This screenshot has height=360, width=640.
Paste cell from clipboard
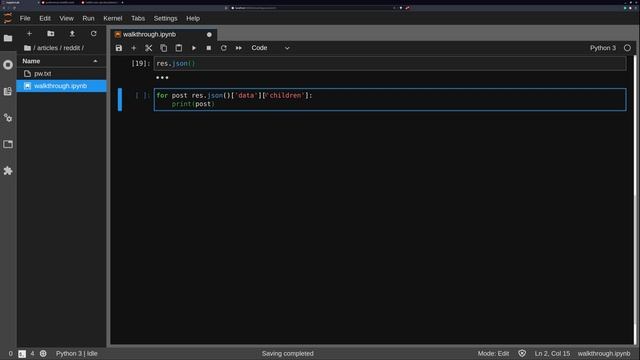pyautogui.click(x=179, y=48)
